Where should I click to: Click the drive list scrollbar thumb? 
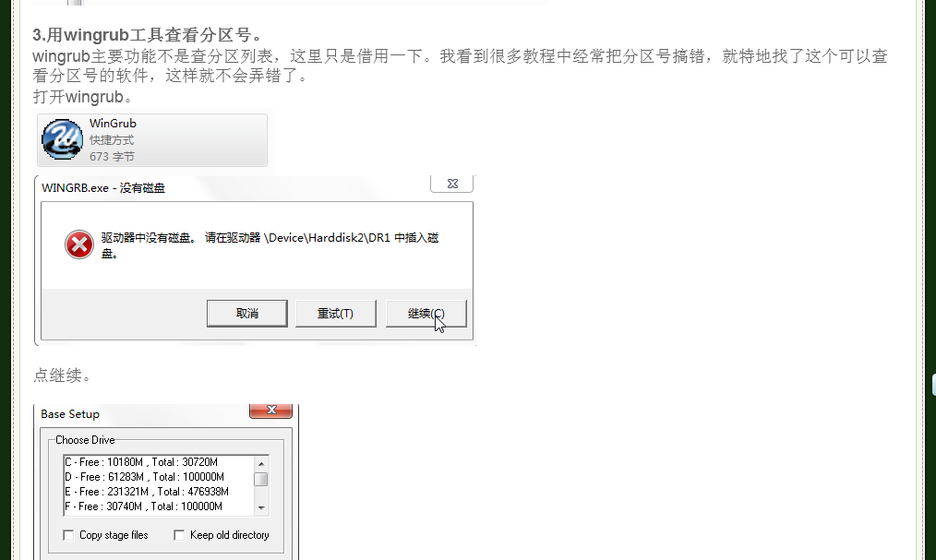(x=261, y=480)
